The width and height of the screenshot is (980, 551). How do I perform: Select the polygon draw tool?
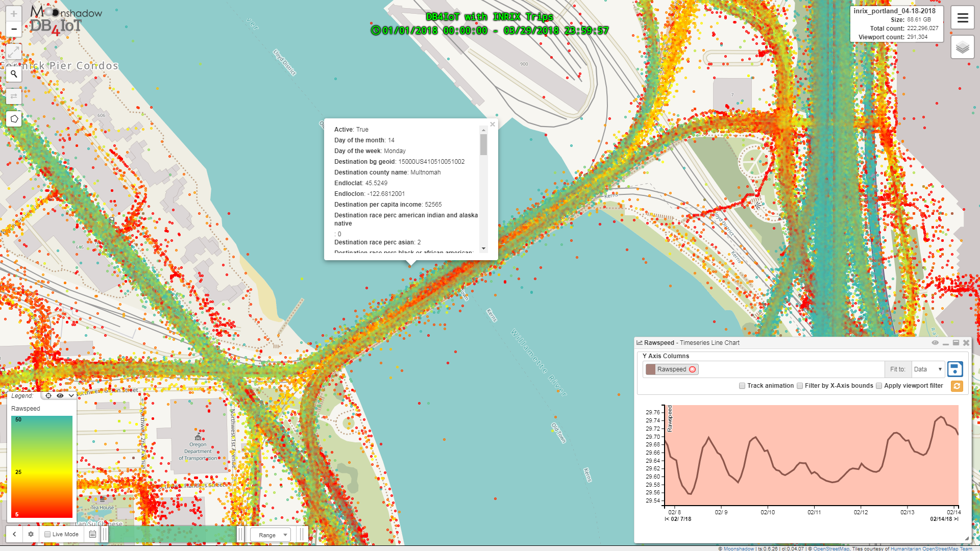pyautogui.click(x=14, y=119)
